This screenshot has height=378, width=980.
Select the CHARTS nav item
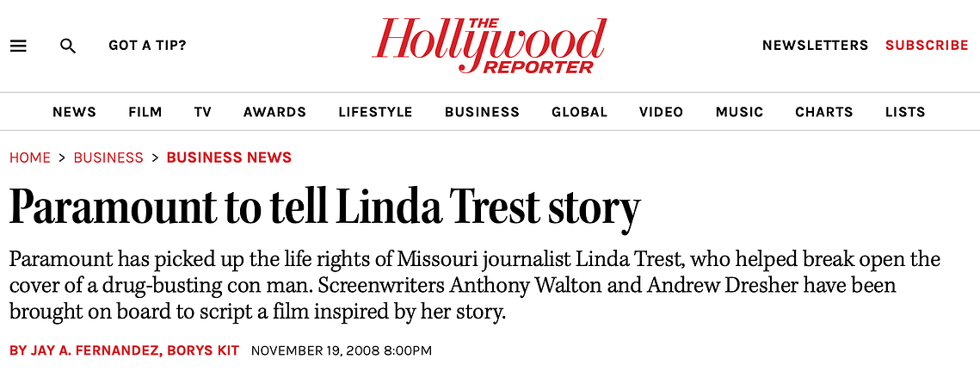point(823,112)
